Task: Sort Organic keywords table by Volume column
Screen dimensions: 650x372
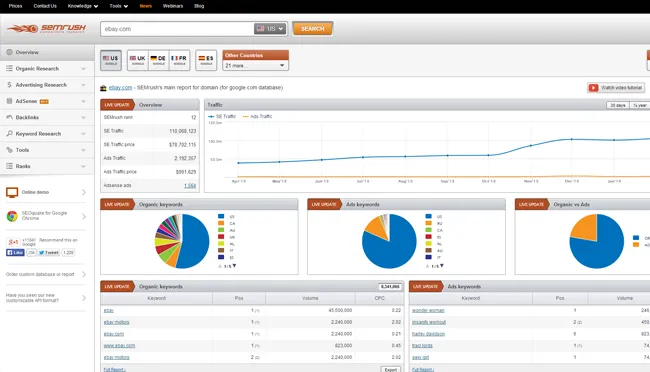Action: click(x=310, y=298)
